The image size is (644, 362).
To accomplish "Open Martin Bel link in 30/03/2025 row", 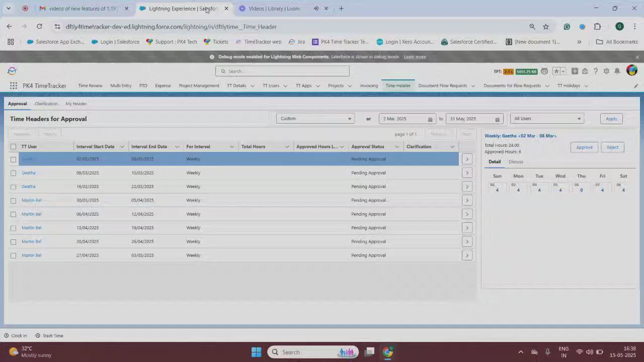I will click(31, 200).
